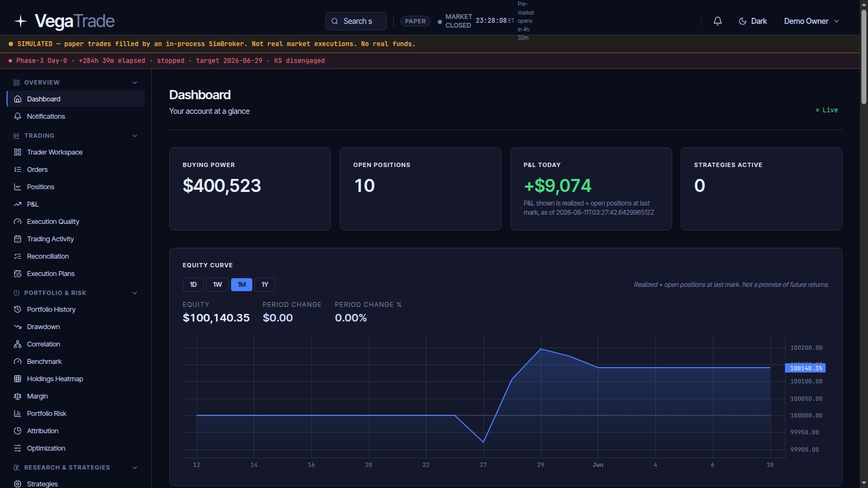This screenshot has width=868, height=488.
Task: Open the Benchmark page
Action: [x=76, y=362]
